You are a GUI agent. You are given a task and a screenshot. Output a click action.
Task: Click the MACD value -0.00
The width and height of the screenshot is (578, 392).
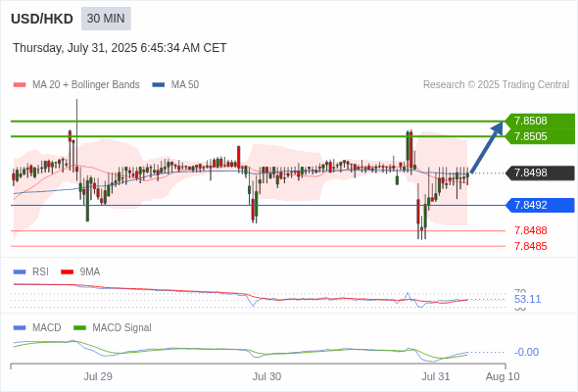coord(526,352)
